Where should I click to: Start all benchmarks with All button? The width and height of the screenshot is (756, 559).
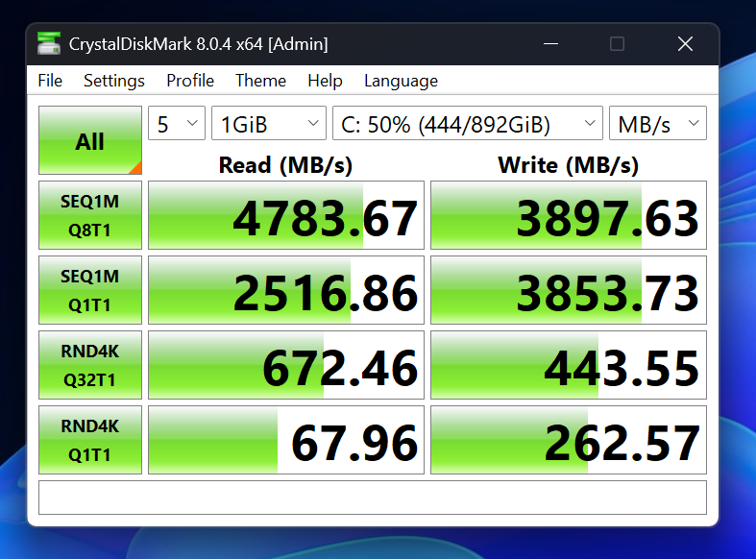tap(90, 140)
